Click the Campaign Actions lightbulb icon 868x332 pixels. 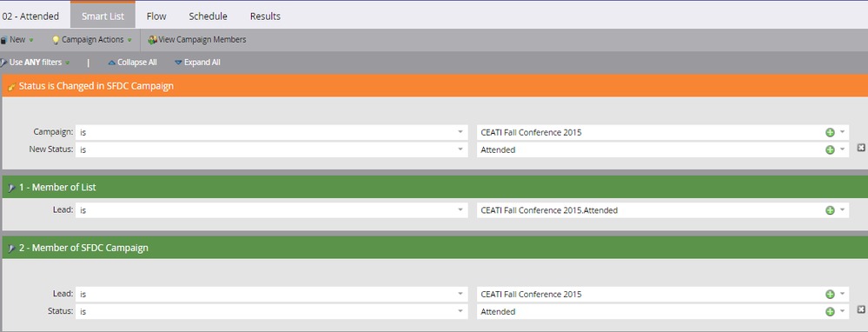[56, 40]
